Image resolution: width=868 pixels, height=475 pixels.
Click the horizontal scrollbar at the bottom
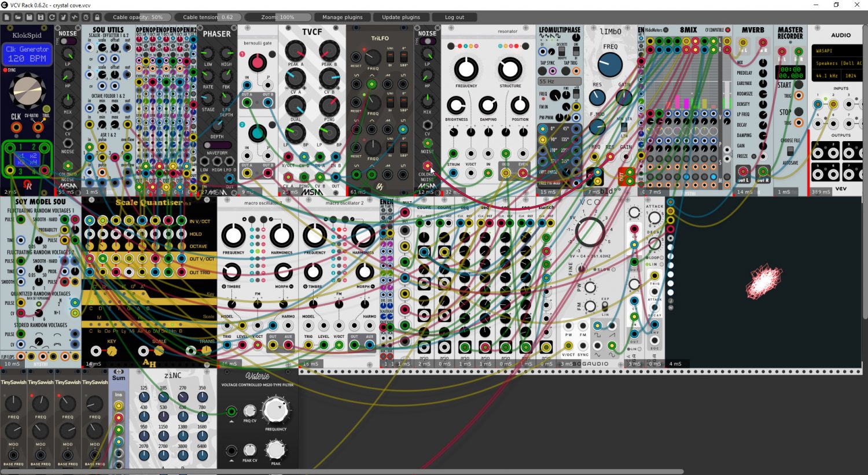(341, 472)
